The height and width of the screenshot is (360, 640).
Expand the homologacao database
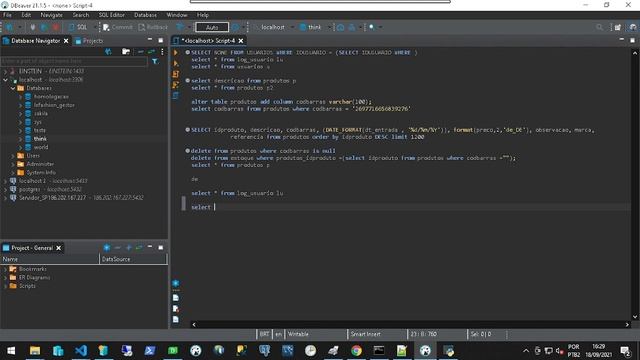[20, 97]
